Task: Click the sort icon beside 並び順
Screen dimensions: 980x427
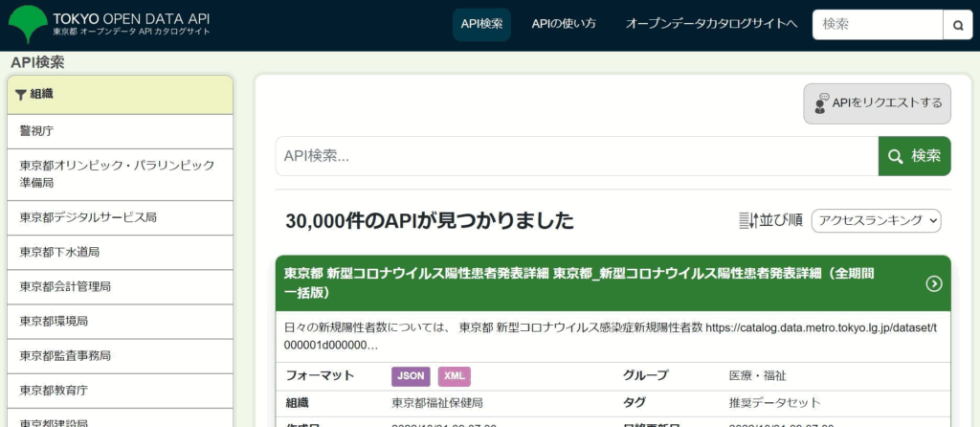Action: point(748,220)
